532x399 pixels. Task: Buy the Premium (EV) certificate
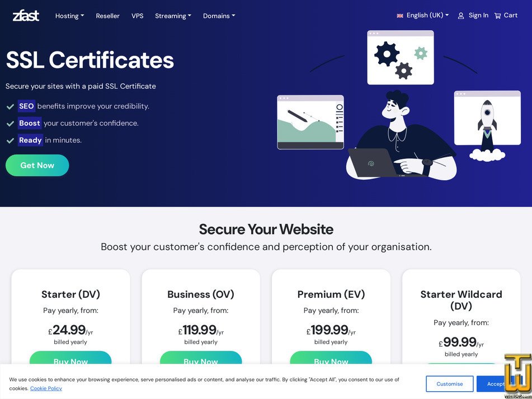pos(331,360)
